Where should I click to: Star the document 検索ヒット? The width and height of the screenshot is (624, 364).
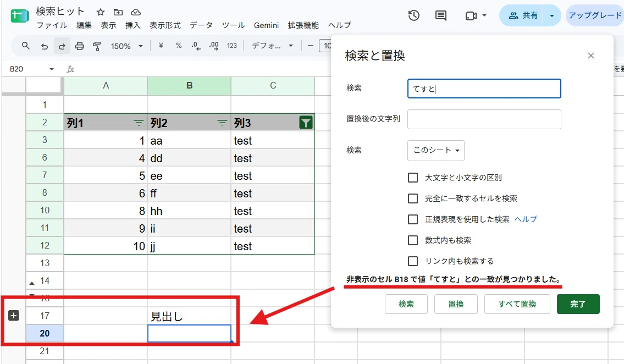click(x=101, y=12)
